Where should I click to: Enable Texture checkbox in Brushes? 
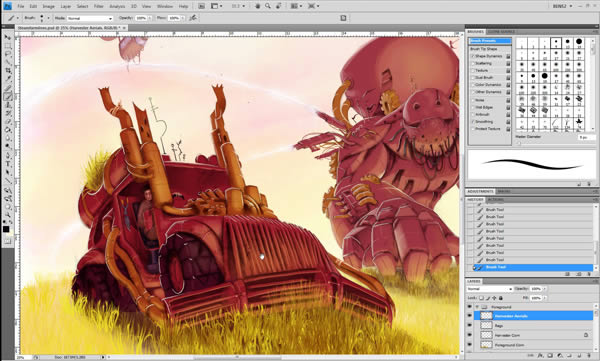pos(473,71)
